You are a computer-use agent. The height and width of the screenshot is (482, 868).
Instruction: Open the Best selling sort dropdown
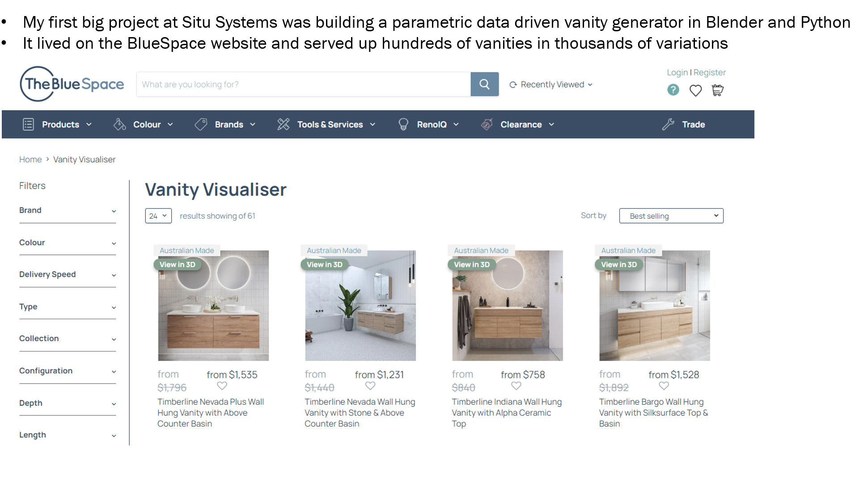pyautogui.click(x=671, y=216)
